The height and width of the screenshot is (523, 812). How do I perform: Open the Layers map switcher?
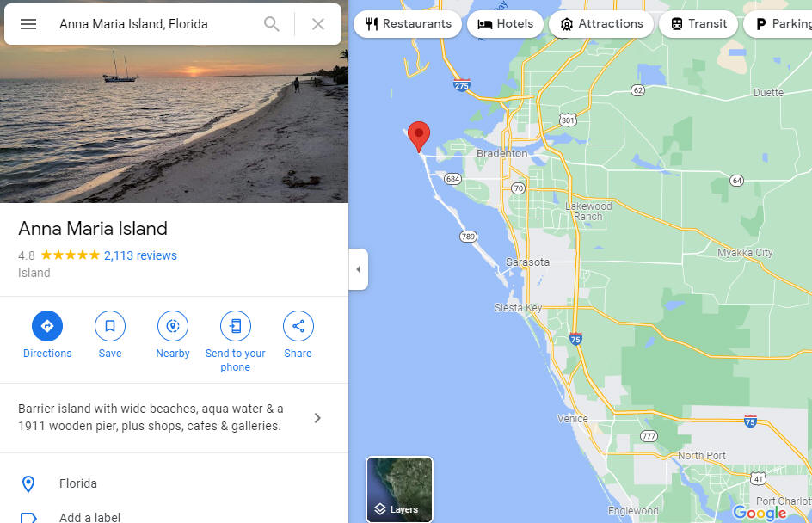click(x=399, y=489)
